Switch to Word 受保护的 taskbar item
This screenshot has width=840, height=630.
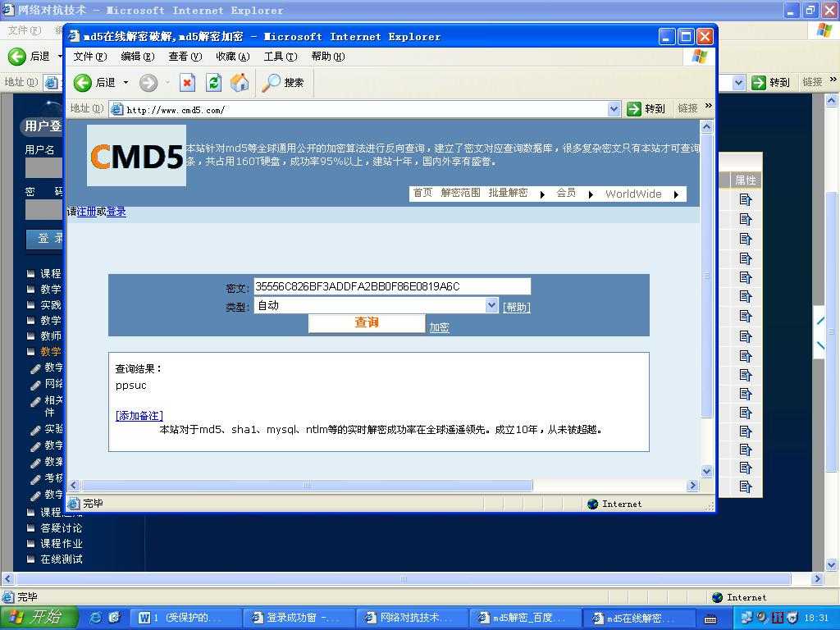pos(186,618)
